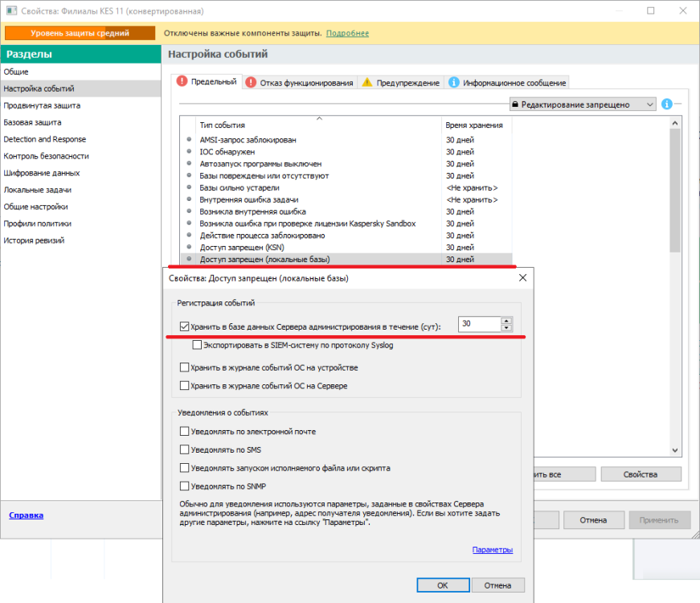Click the app icon in the title bar
This screenshot has height=603, width=700.
click(x=11, y=10)
